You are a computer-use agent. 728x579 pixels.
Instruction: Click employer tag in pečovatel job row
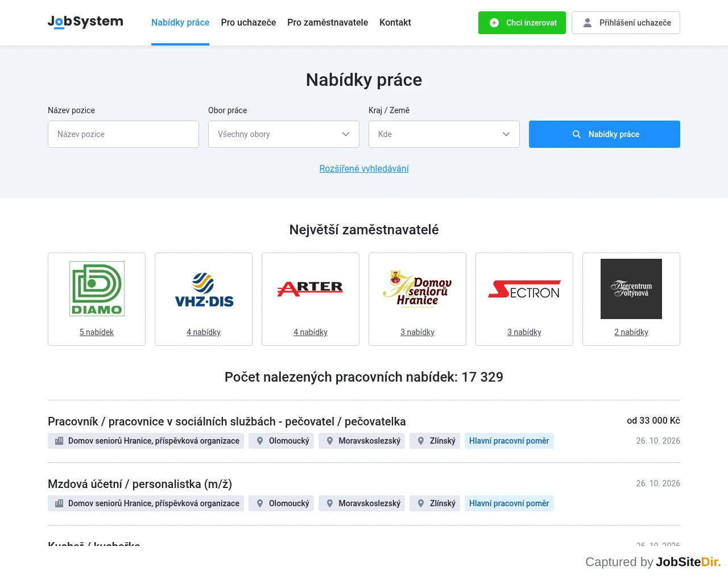pos(146,441)
